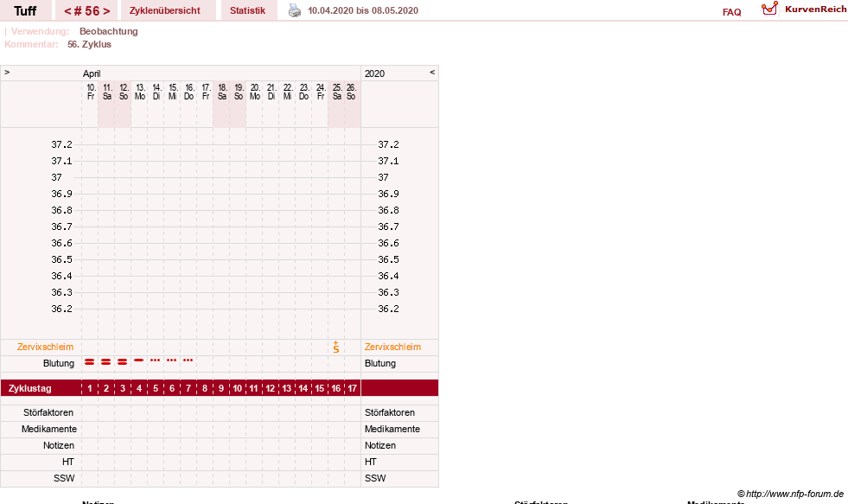
Task: Click the date range 10.04.2020 bis 08.05.2020
Action: 363,10
